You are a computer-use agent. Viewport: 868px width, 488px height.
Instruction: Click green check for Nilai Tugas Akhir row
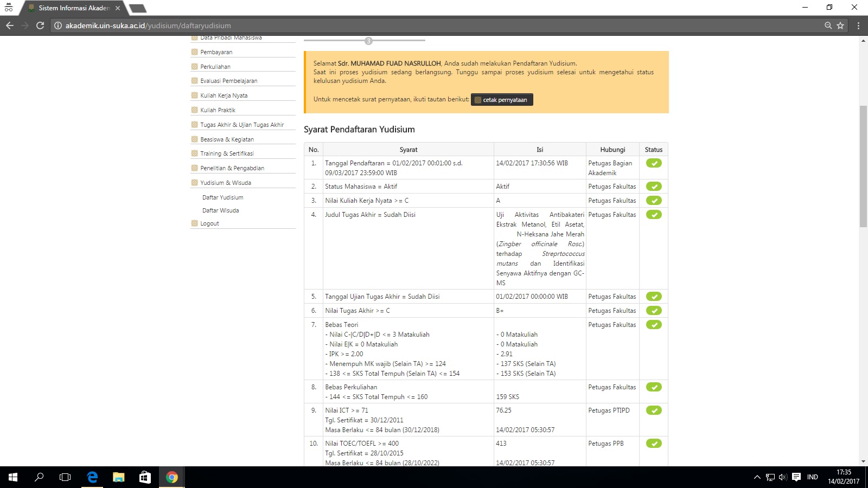point(654,311)
